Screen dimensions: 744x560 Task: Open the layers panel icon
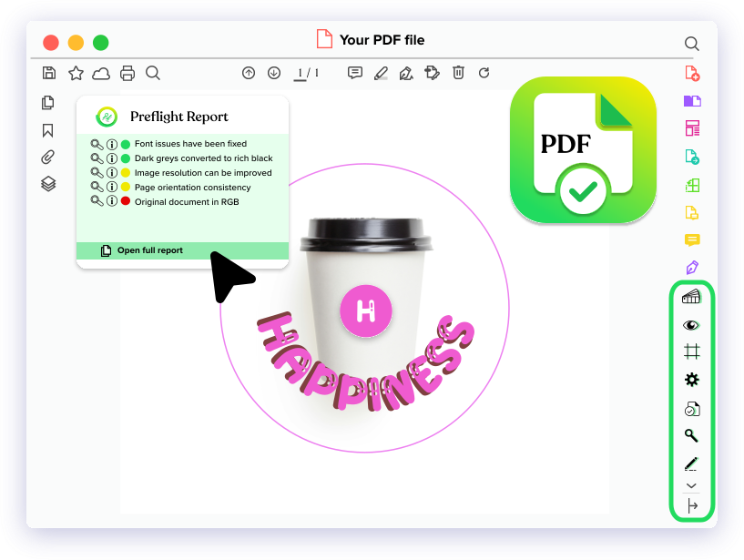(48, 184)
